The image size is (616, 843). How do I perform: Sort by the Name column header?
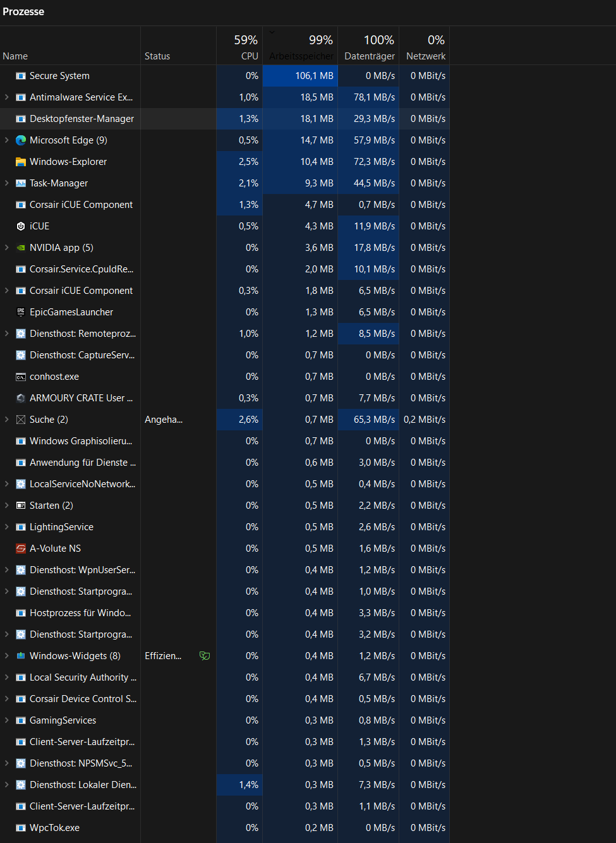coord(70,45)
